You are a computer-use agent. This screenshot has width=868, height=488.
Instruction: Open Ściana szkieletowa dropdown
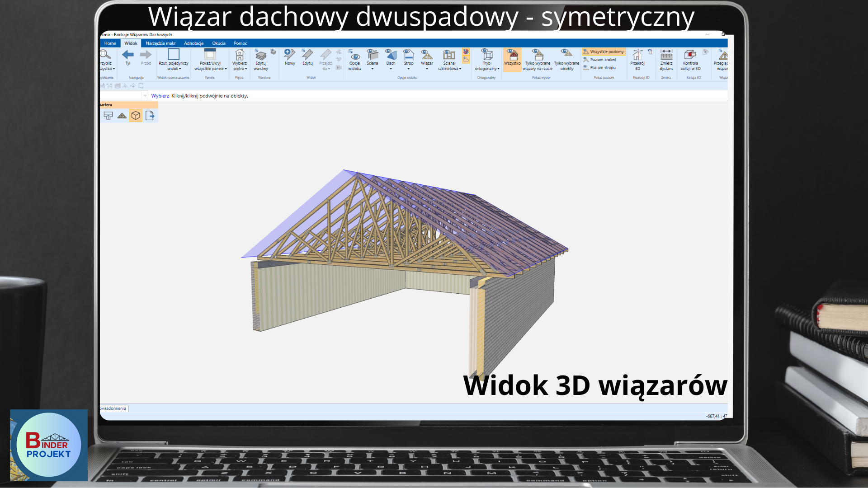pyautogui.click(x=449, y=60)
